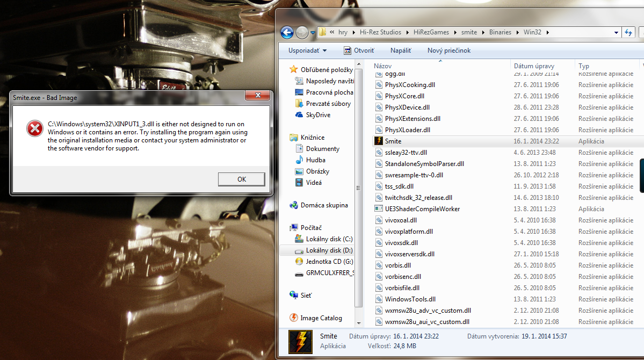The height and width of the screenshot is (360, 644).
Task: Select PhysXLoader.dll in file list
Action: coord(407,130)
